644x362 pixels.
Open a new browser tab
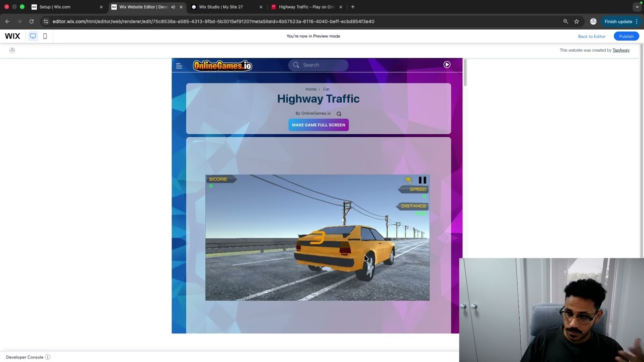tap(353, 7)
